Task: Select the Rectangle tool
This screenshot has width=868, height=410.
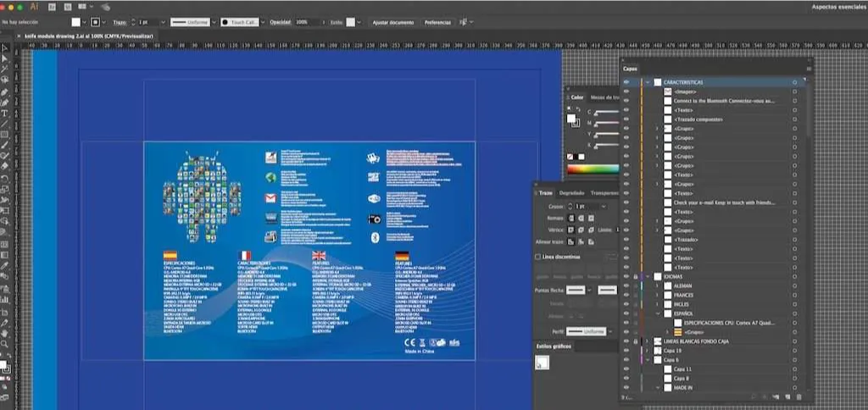Action: click(5, 135)
